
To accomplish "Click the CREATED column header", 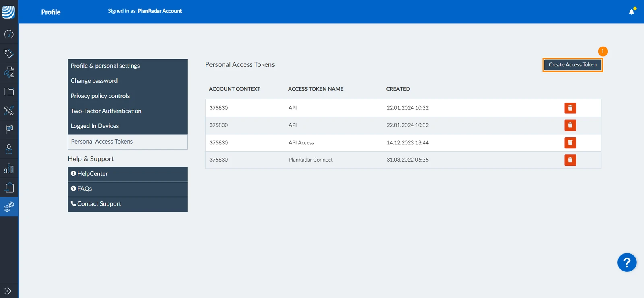I will point(398,89).
